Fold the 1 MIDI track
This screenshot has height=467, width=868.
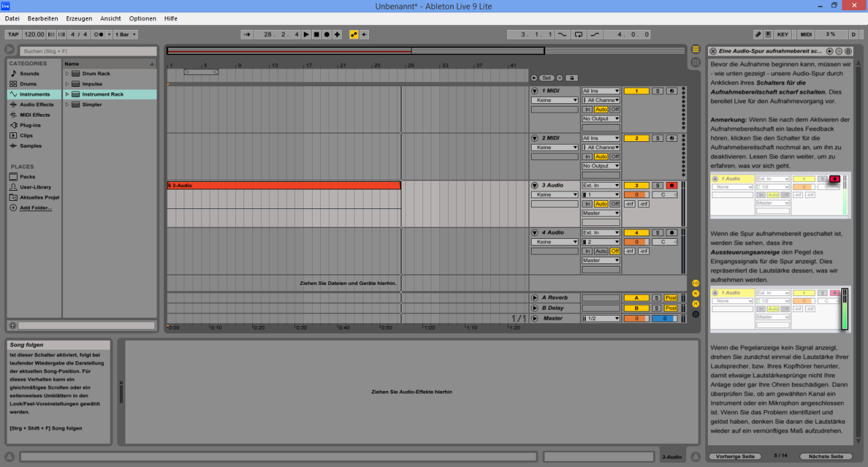click(x=534, y=90)
